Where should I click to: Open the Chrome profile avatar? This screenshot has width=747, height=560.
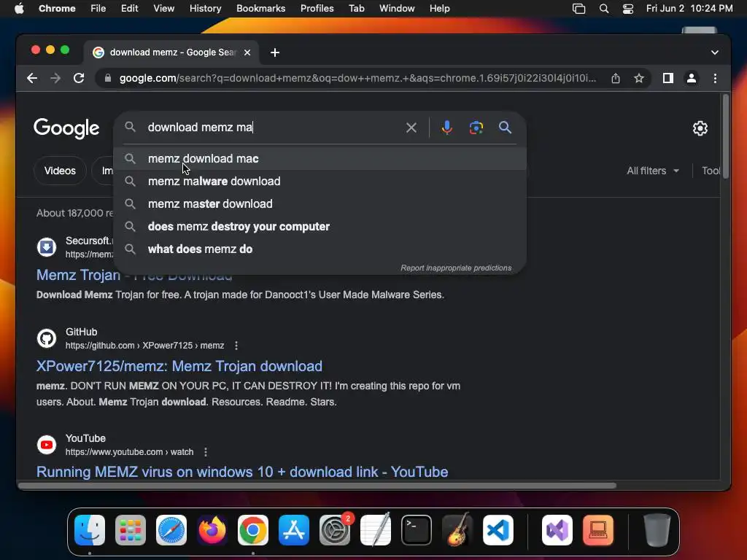tap(692, 78)
